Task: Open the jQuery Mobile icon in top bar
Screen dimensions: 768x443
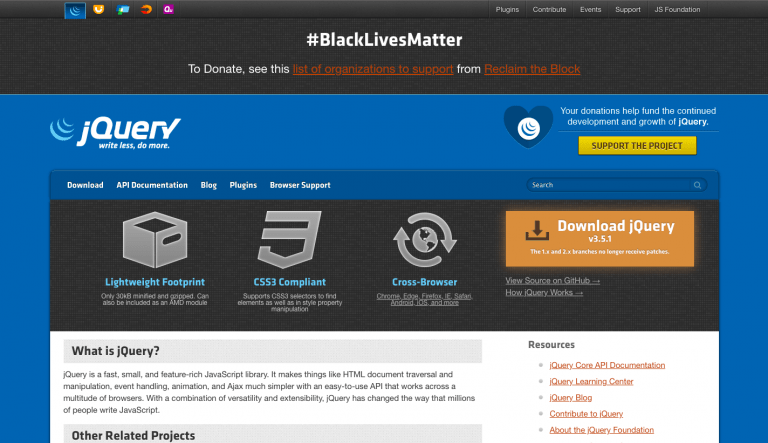Action: pyautogui.click(x=122, y=9)
